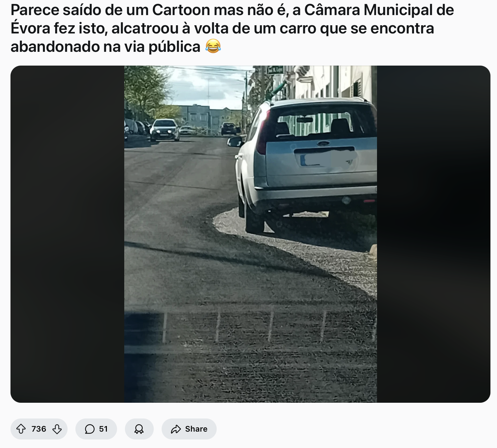Click the Ford logo on the car
The image size is (497, 448).
point(324,144)
